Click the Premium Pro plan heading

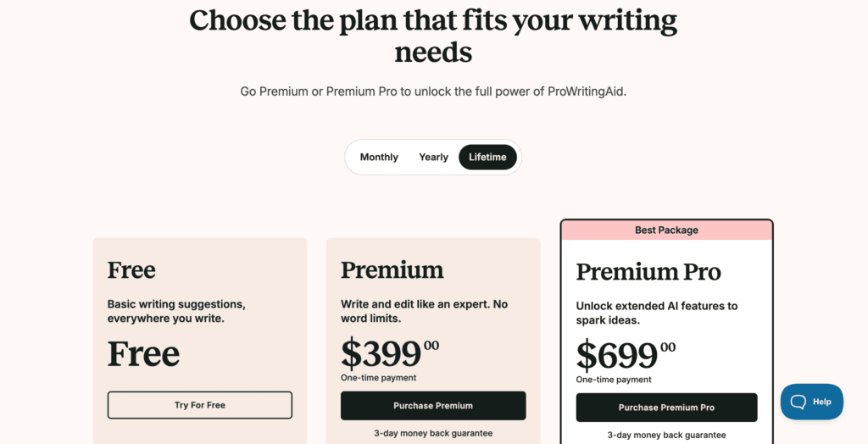point(648,272)
